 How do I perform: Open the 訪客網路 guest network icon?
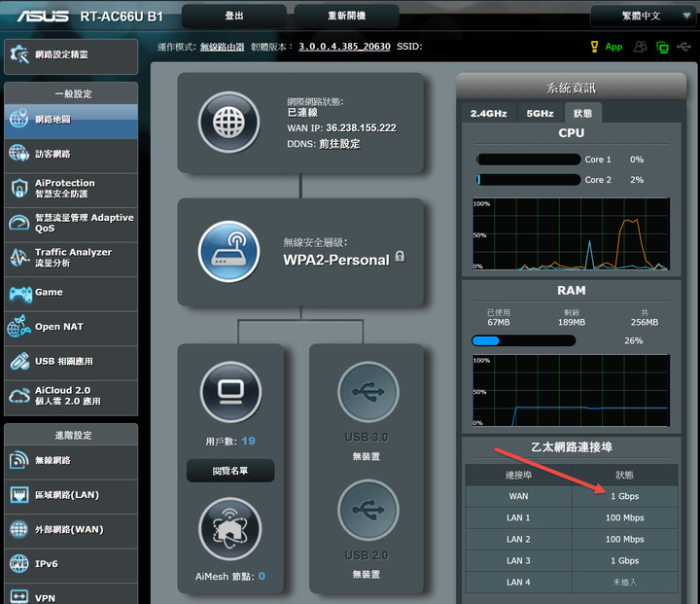18,154
